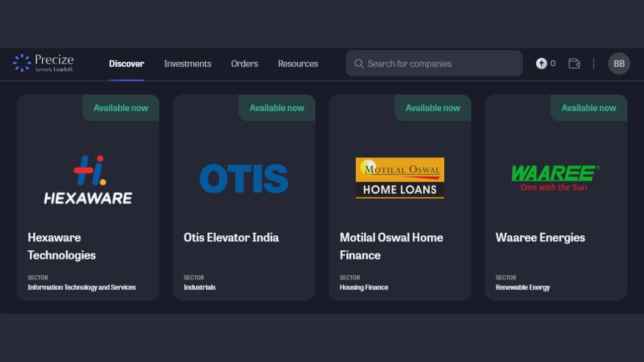This screenshot has height=362, width=644.
Task: Open Motilal Oswal Home Finance title
Action: [x=391, y=246]
